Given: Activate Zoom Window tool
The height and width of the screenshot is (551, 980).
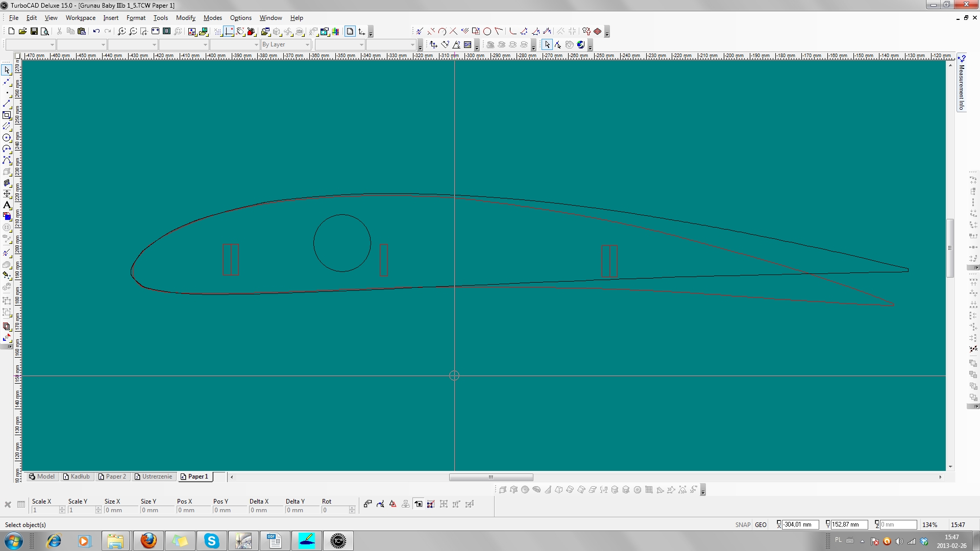Looking at the screenshot, I should 144,31.
